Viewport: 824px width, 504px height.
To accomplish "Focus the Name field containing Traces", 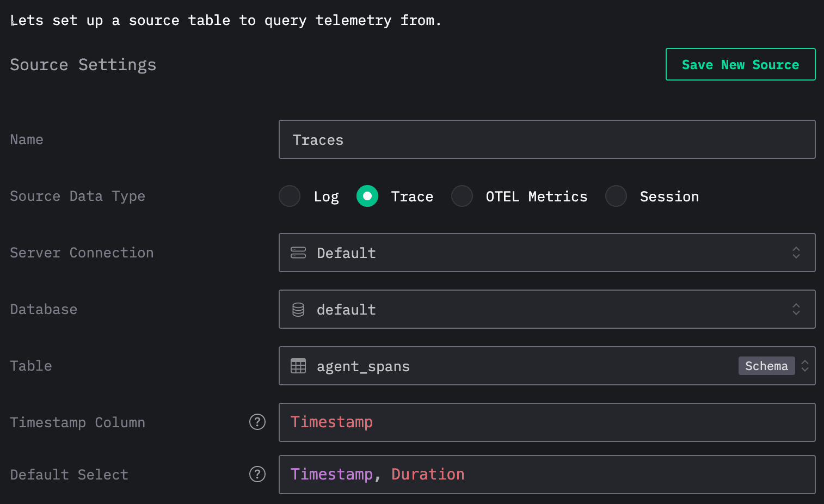I will (546, 140).
